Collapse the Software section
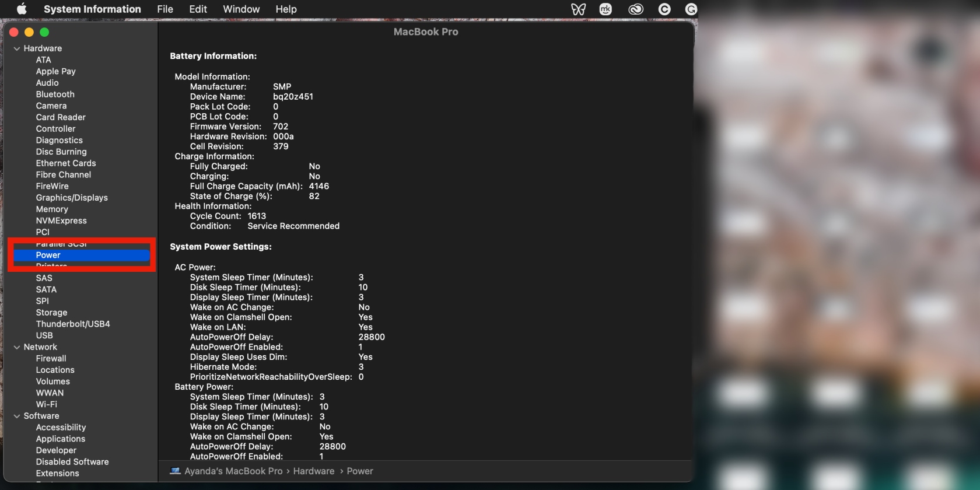The width and height of the screenshot is (980, 490). point(17,416)
